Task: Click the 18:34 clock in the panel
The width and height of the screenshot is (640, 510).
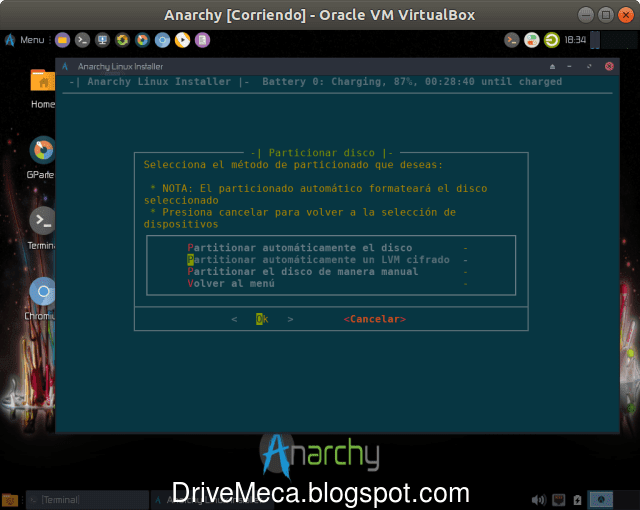Action: (x=575, y=40)
